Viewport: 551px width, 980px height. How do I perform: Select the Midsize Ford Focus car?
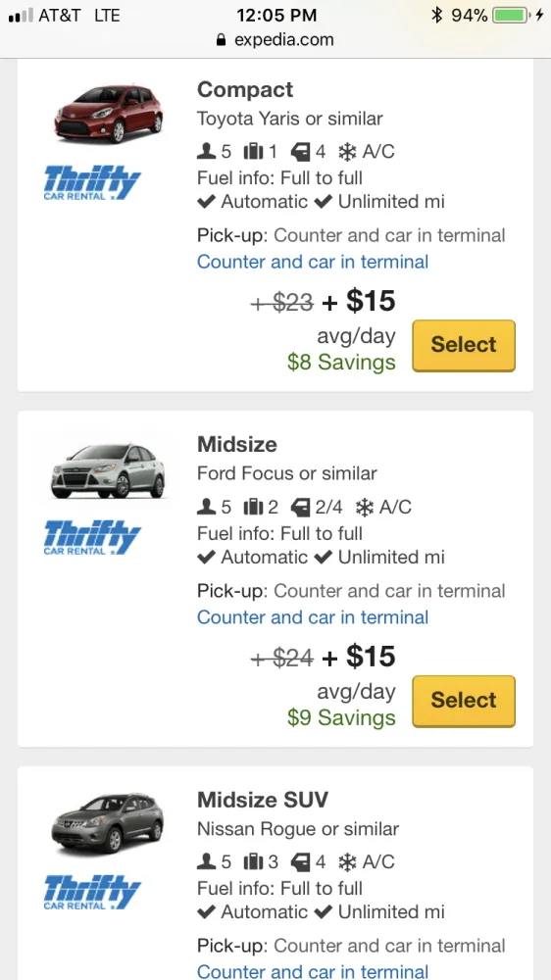[464, 701]
